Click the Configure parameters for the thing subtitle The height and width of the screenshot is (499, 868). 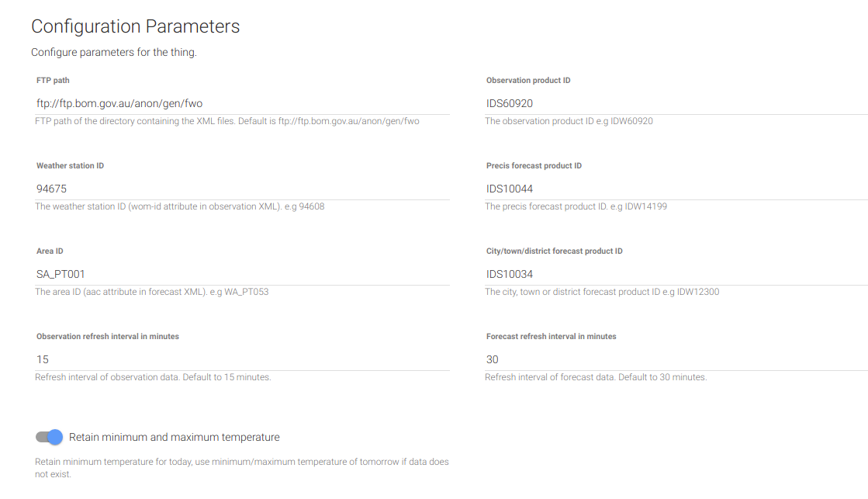tap(114, 52)
